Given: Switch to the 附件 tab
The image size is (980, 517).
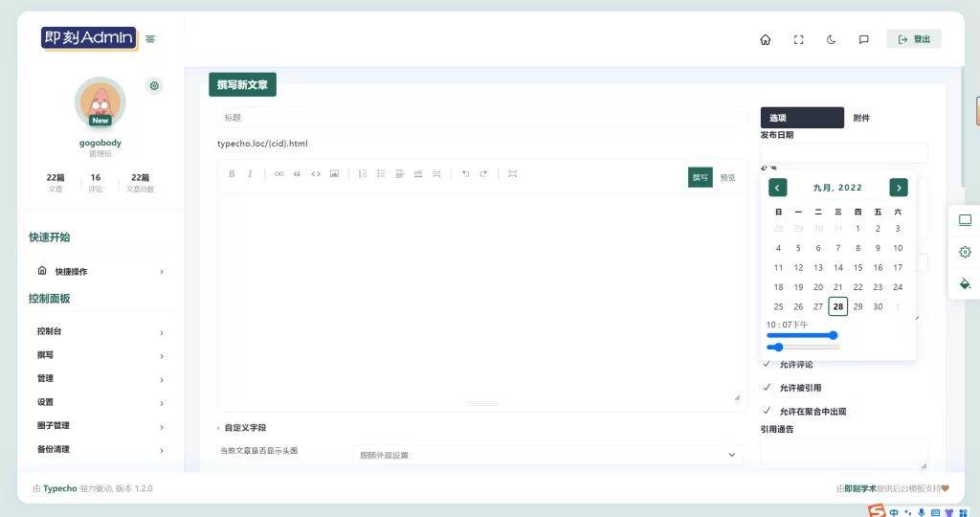Looking at the screenshot, I should tap(861, 118).
